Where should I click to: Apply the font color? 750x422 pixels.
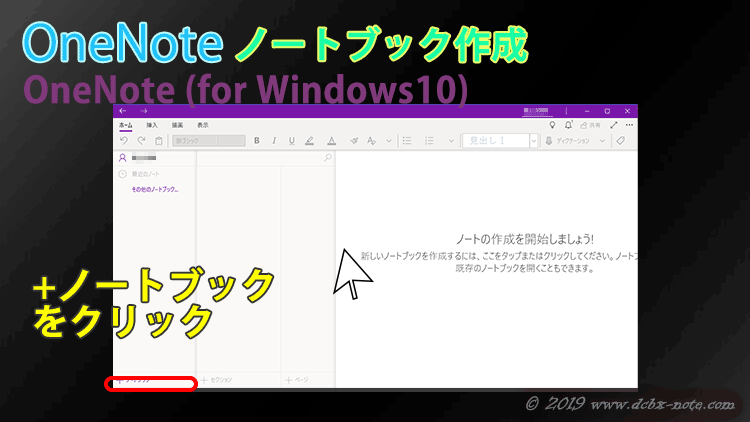coord(331,141)
